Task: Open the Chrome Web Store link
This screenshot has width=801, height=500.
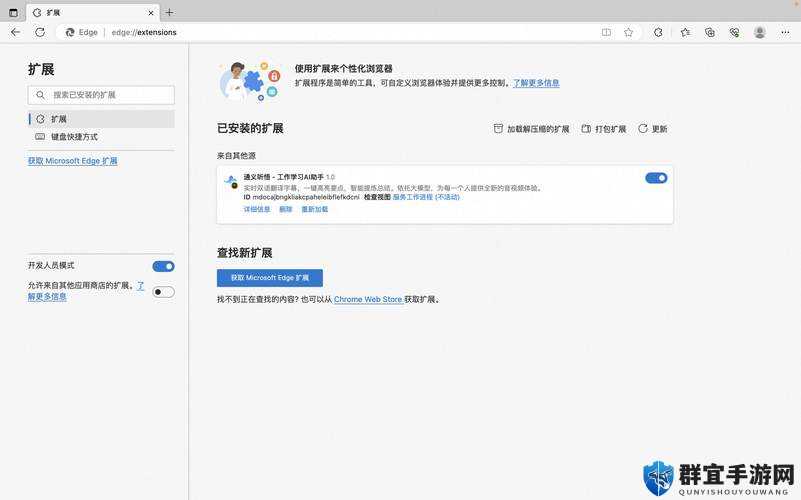Action: coord(368,299)
